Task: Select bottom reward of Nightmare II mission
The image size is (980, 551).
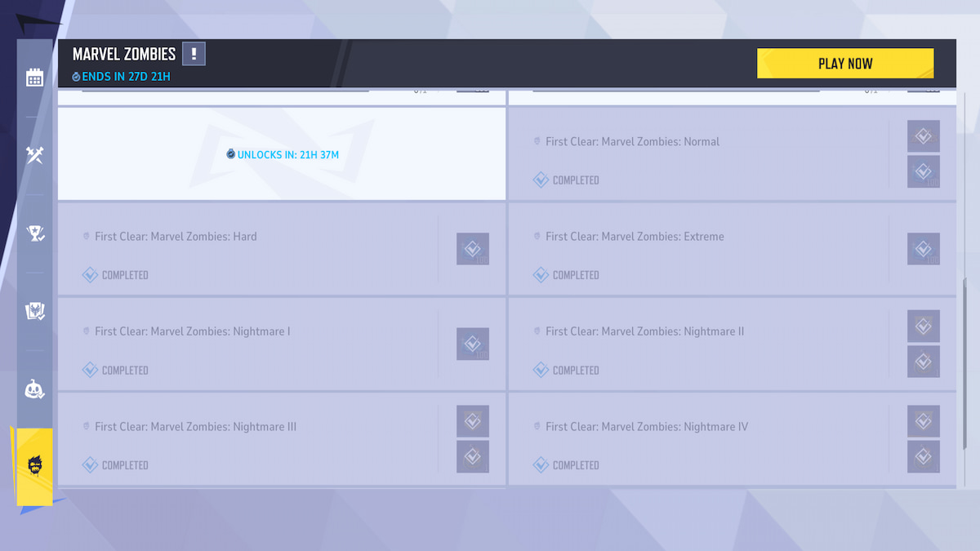Action: pos(924,362)
